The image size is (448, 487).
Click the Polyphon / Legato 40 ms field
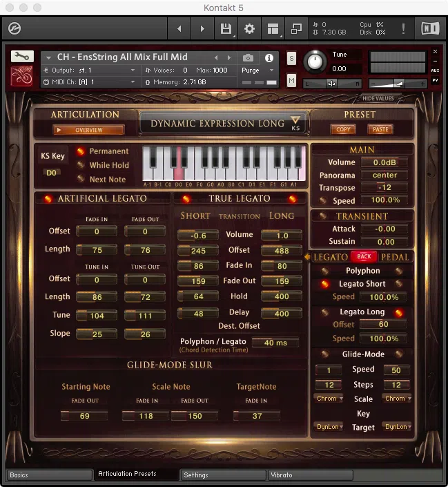[x=275, y=343]
